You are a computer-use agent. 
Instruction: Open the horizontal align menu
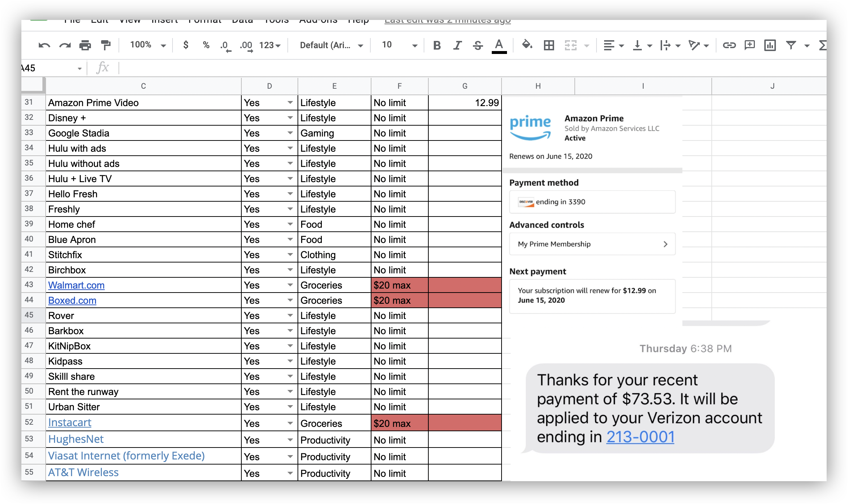point(613,45)
